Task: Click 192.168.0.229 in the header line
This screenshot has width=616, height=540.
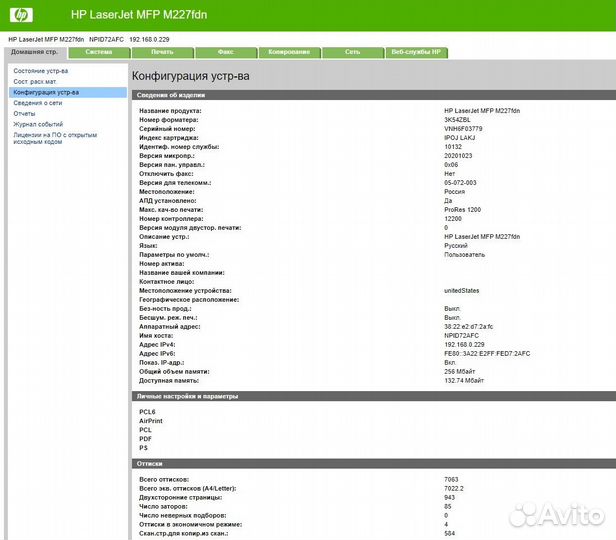Action: coord(149,40)
